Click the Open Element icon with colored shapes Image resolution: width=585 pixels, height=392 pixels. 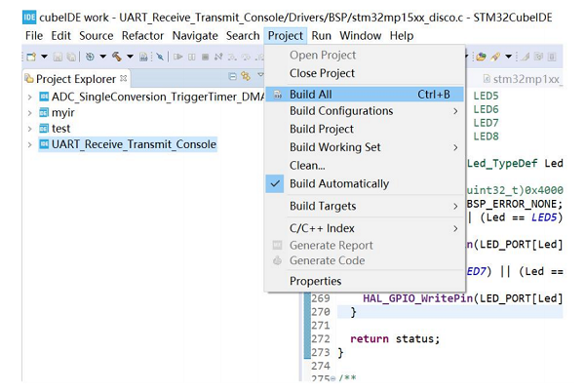(x=481, y=57)
